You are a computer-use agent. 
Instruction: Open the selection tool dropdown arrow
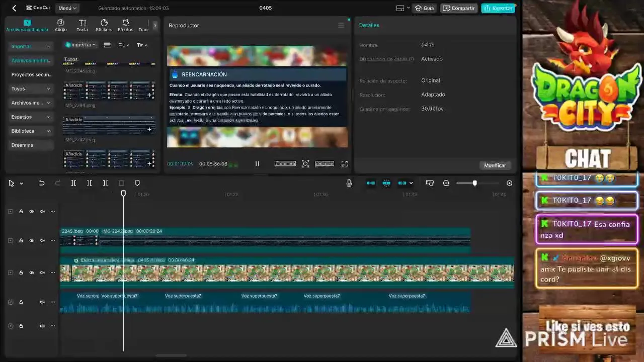coord(21,184)
